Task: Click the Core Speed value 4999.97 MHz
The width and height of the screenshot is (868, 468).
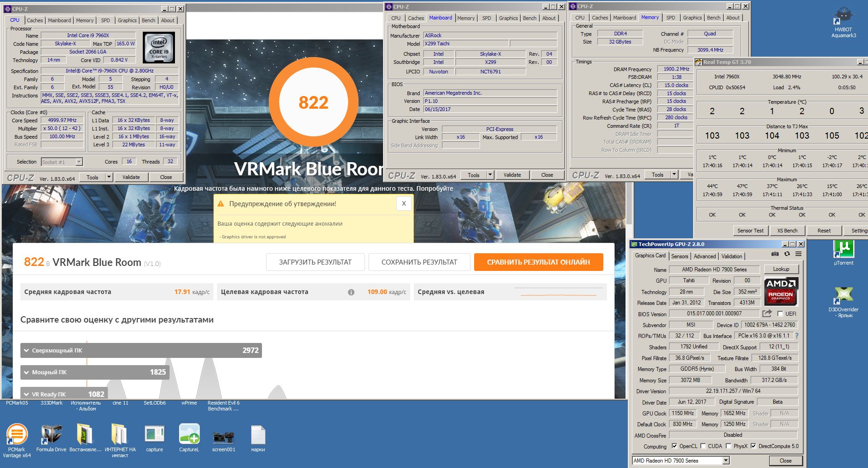Action: click(63, 121)
